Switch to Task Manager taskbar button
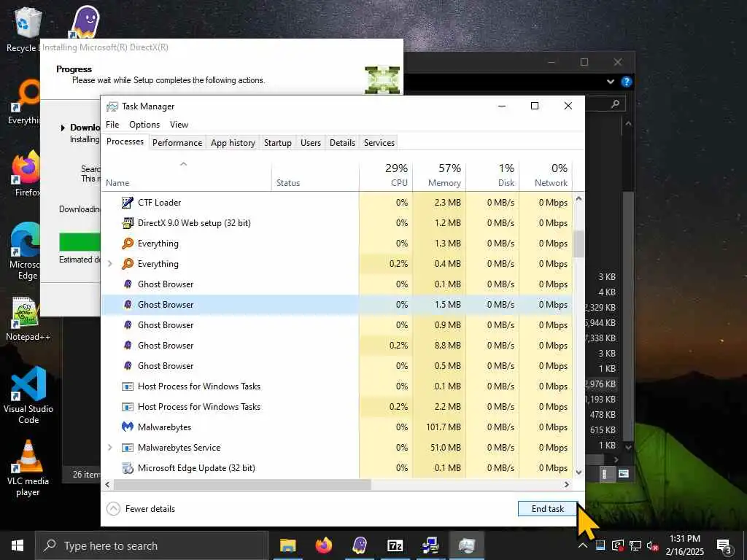The image size is (747, 560). coord(466,545)
